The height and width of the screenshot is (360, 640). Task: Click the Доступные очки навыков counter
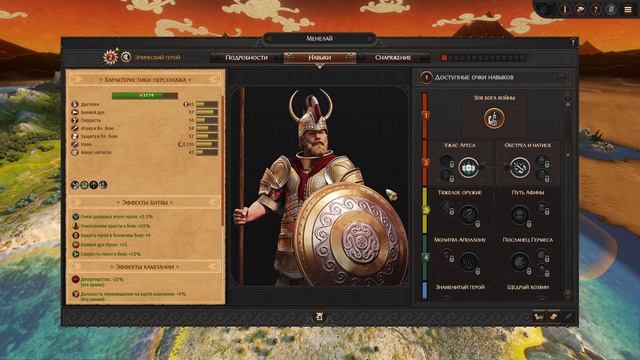426,77
